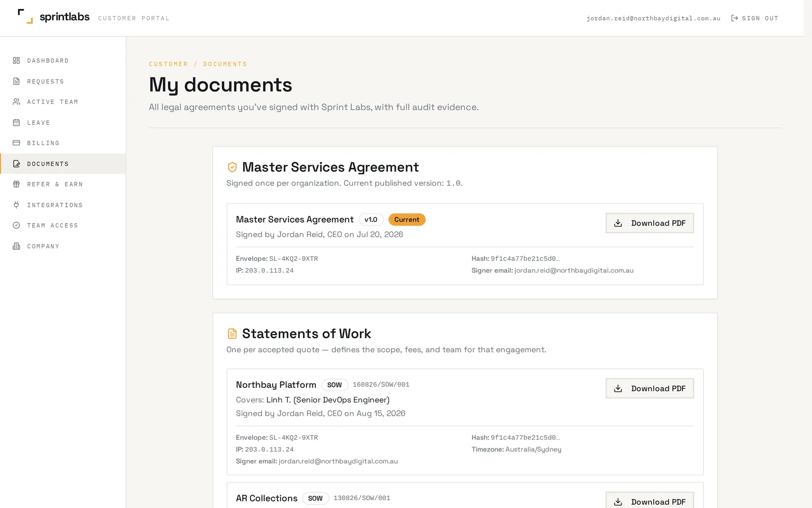
Task: Select the Documents sidebar item
Action: coord(63,163)
